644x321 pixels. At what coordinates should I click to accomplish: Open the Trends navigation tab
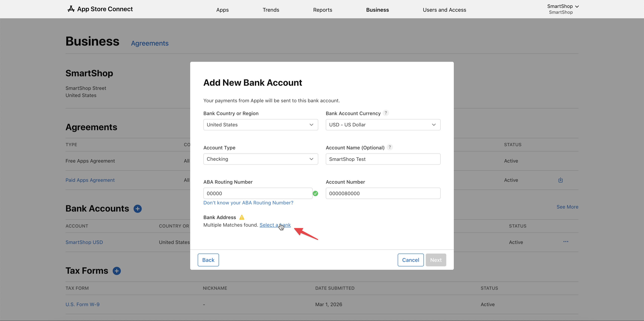(x=271, y=10)
